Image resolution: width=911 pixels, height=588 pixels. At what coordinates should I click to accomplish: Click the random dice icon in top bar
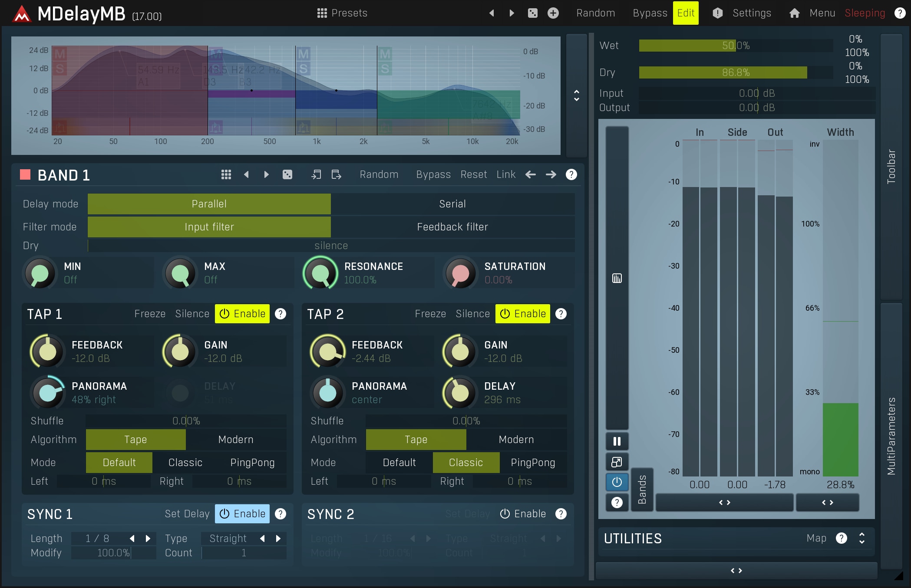click(532, 13)
